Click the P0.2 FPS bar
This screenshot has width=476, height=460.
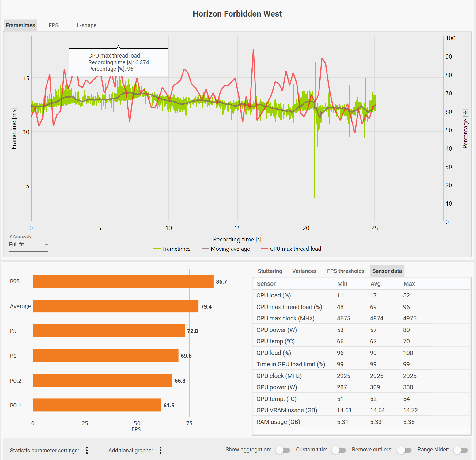[102, 380]
